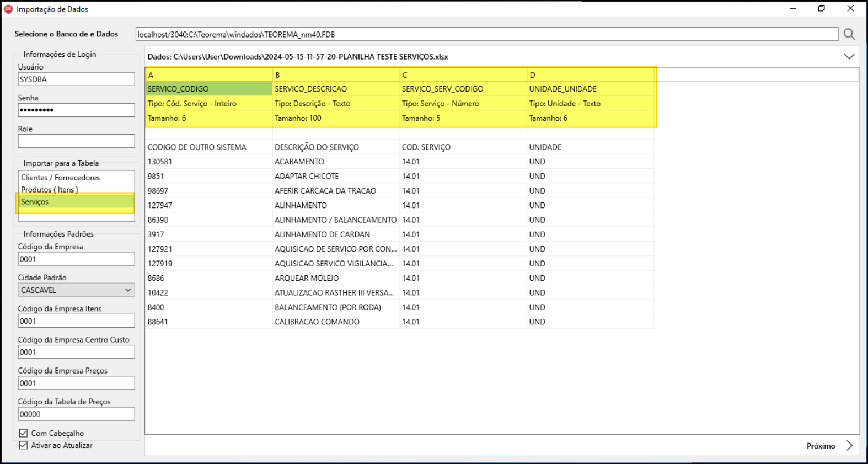Screen dimensions: 868x464
Task: Click 'Tipo: Serviço - Número' cell
Action: [x=463, y=104]
